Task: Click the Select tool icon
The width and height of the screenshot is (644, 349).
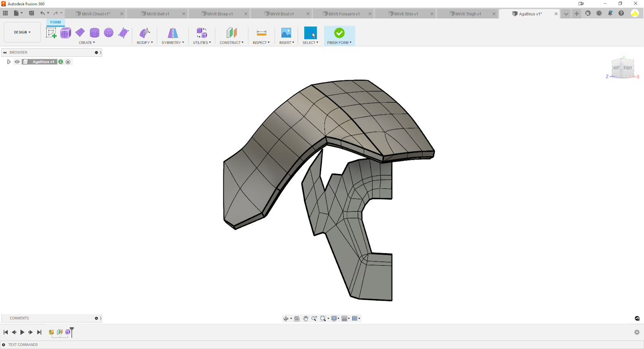Action: (x=310, y=33)
